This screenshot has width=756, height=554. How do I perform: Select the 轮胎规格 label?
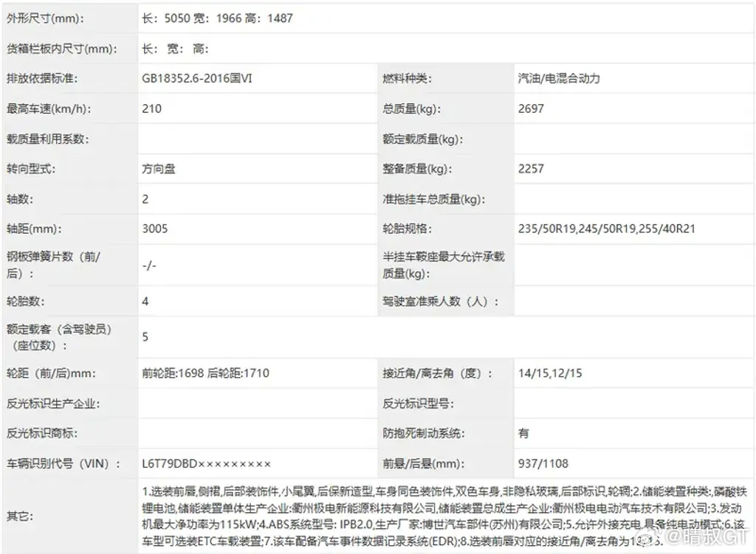[x=407, y=229]
